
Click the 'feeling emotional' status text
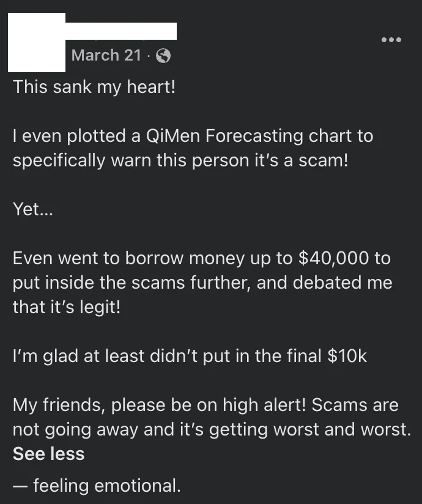click(x=106, y=486)
